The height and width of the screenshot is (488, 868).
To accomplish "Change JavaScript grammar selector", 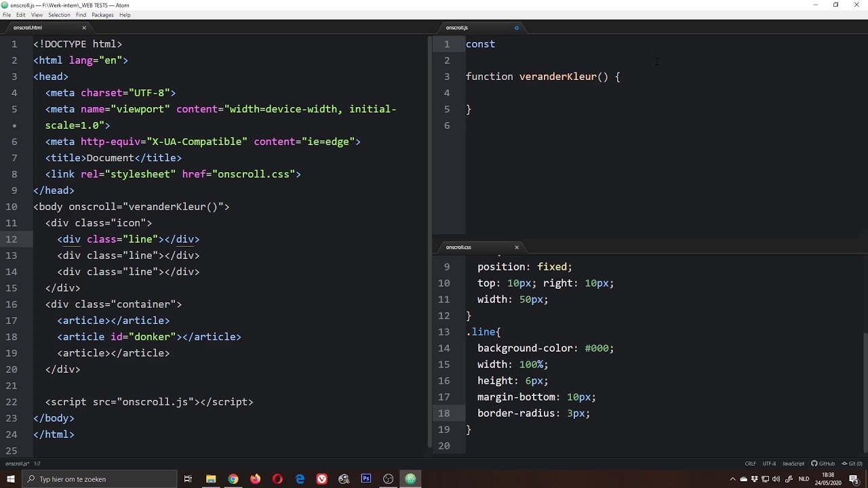I will pos(793,464).
